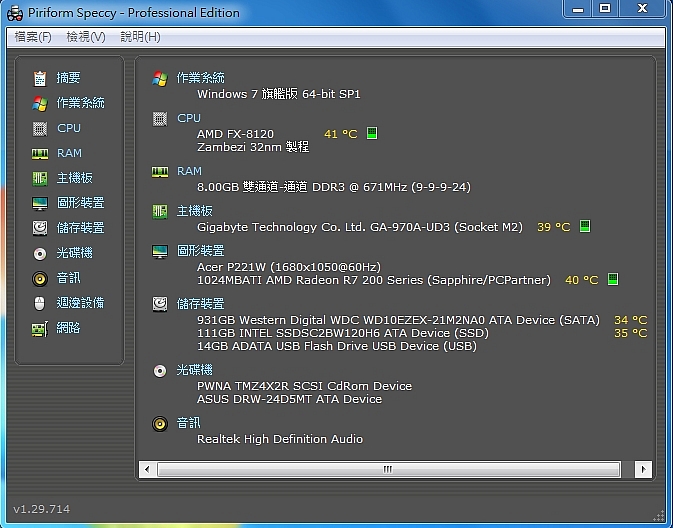
Task: Click the AMD FX-8120 text
Action: pyautogui.click(x=235, y=134)
